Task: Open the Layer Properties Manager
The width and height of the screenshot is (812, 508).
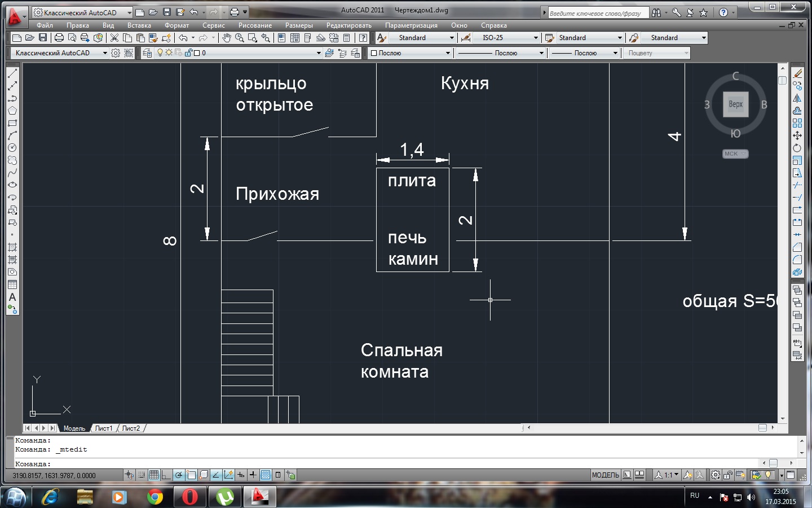Action: point(147,53)
